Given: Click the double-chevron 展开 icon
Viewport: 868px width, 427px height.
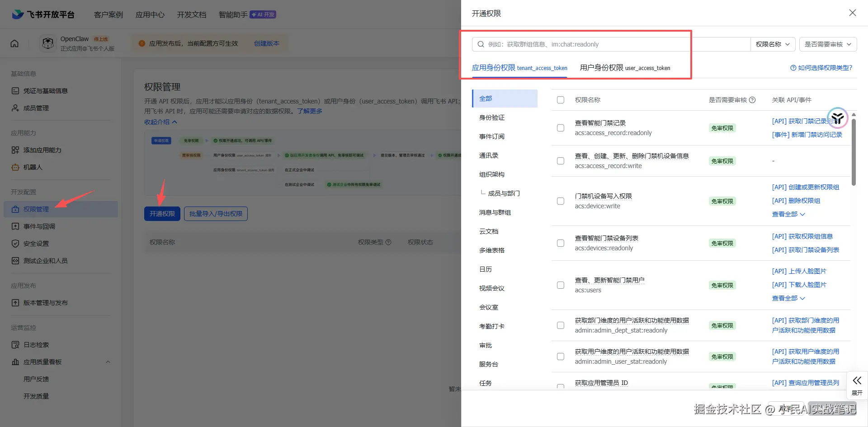Looking at the screenshot, I should tap(857, 380).
